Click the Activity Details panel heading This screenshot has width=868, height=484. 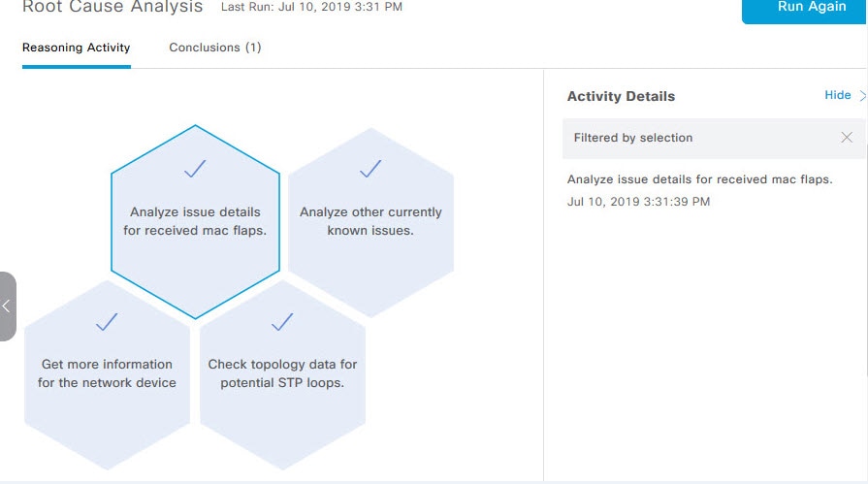(x=621, y=96)
